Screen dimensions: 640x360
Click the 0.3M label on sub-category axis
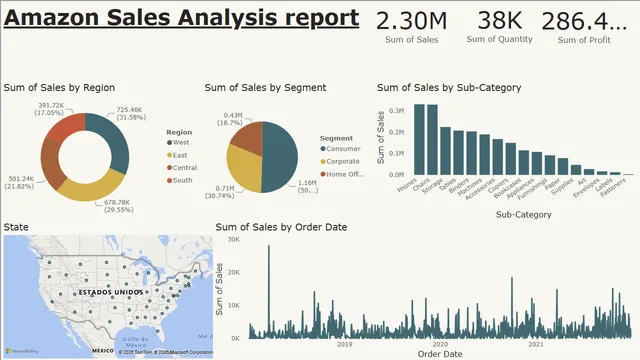point(396,111)
